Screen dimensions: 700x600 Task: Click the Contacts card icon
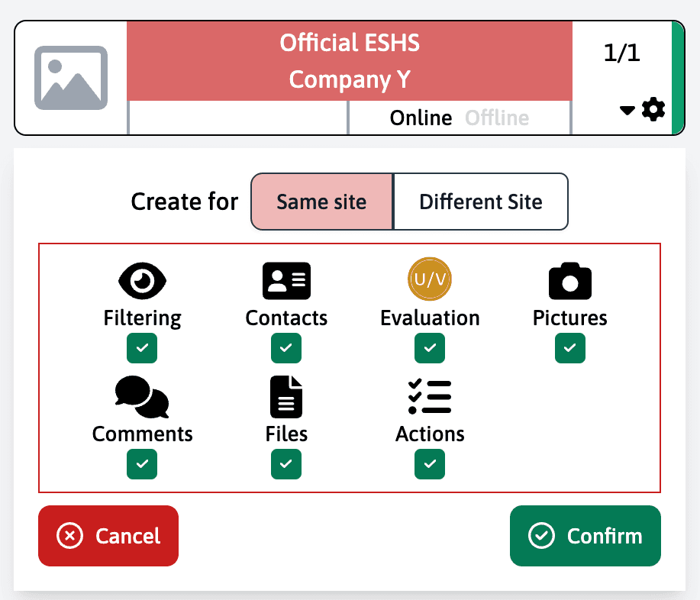286,281
